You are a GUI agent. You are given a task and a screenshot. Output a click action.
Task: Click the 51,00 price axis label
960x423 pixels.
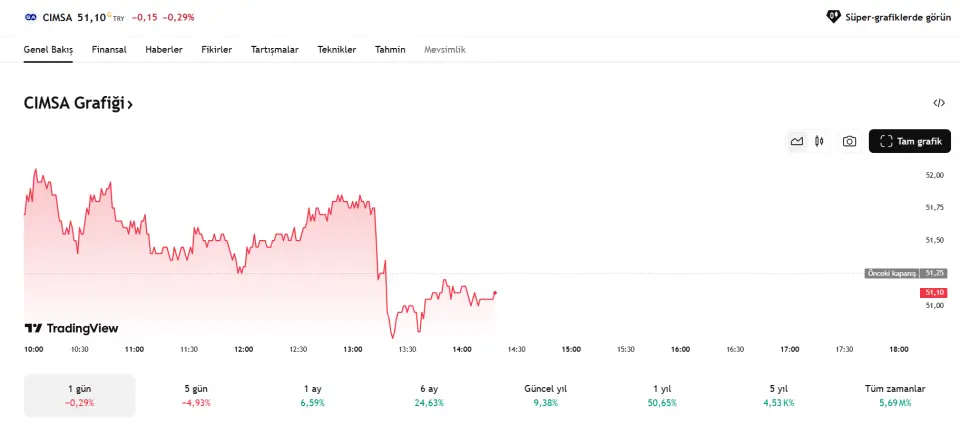934,305
